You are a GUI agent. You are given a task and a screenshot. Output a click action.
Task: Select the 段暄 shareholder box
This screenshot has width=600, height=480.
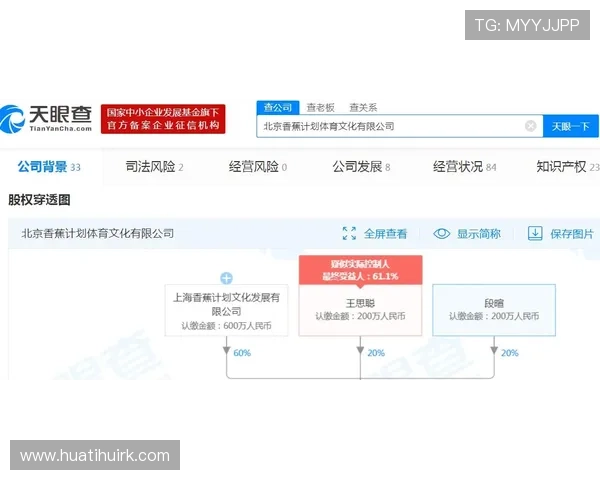tap(494, 310)
